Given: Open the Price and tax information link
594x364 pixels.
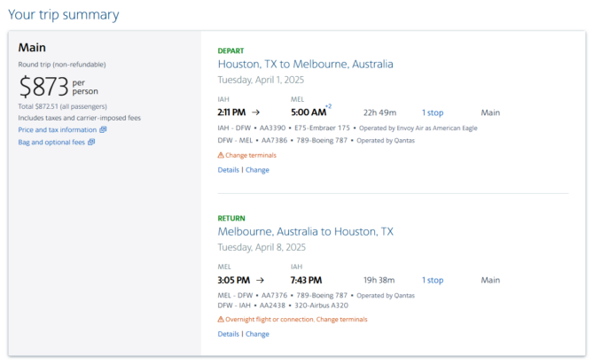Looking at the screenshot, I should [58, 130].
